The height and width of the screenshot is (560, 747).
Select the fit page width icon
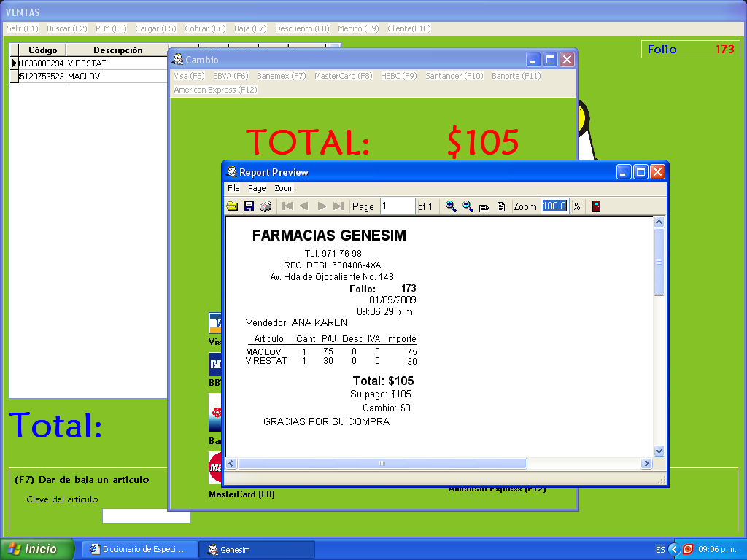pos(484,207)
